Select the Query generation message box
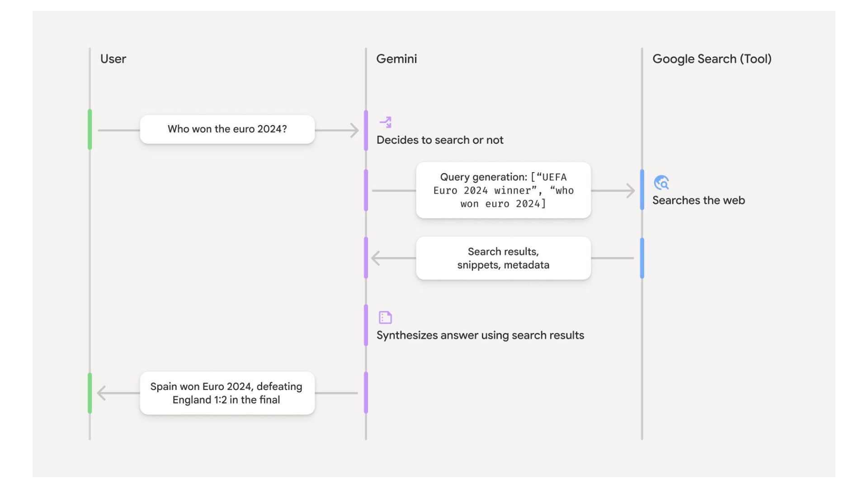 [x=503, y=190]
